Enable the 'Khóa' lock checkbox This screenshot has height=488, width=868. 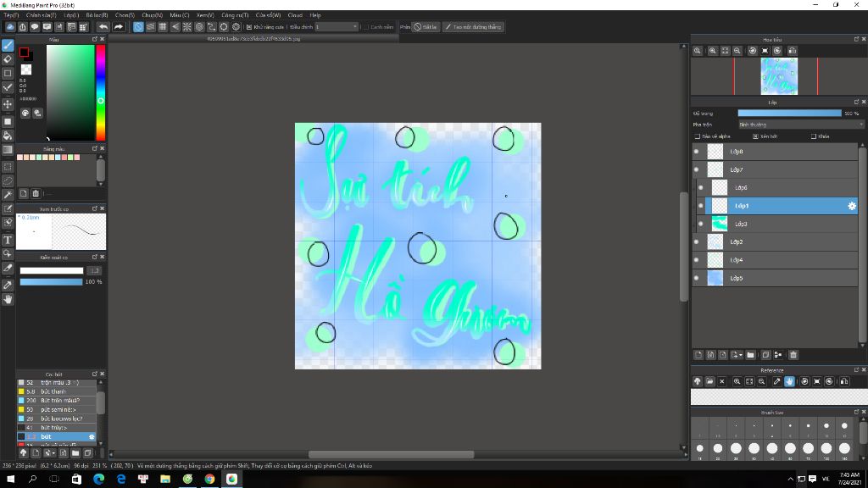click(813, 136)
